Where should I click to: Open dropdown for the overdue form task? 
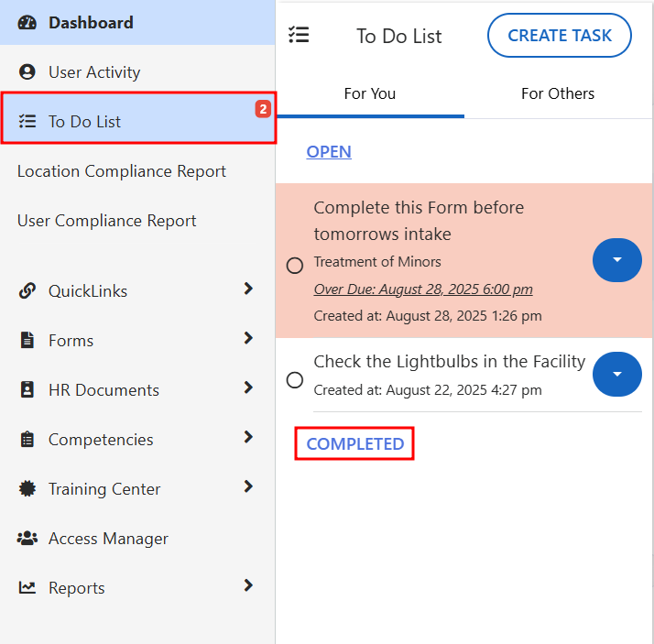tap(616, 260)
